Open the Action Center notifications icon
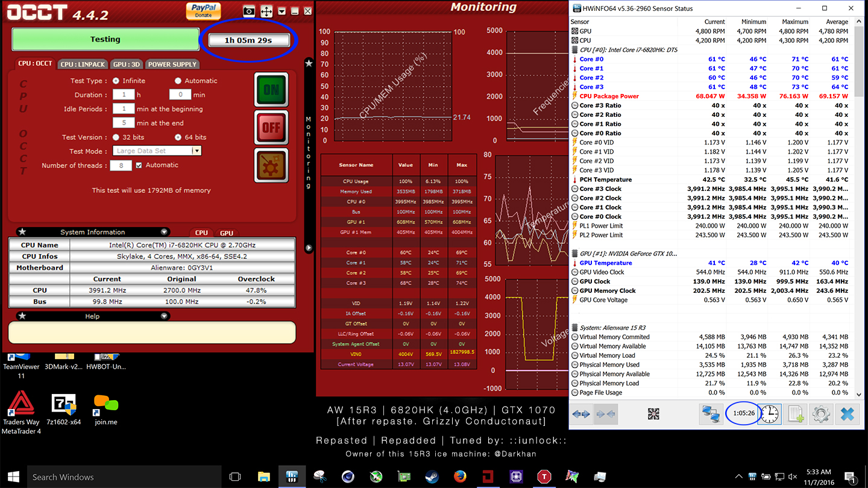This screenshot has height=488, width=868. 850,477
